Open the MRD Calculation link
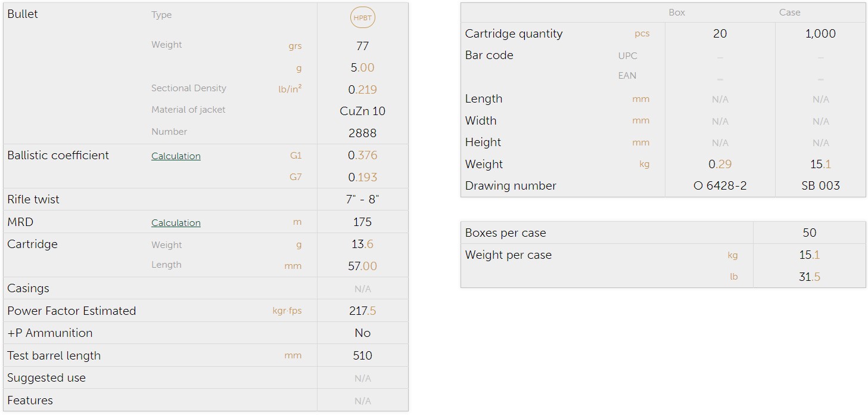868x415 pixels. pyautogui.click(x=176, y=223)
